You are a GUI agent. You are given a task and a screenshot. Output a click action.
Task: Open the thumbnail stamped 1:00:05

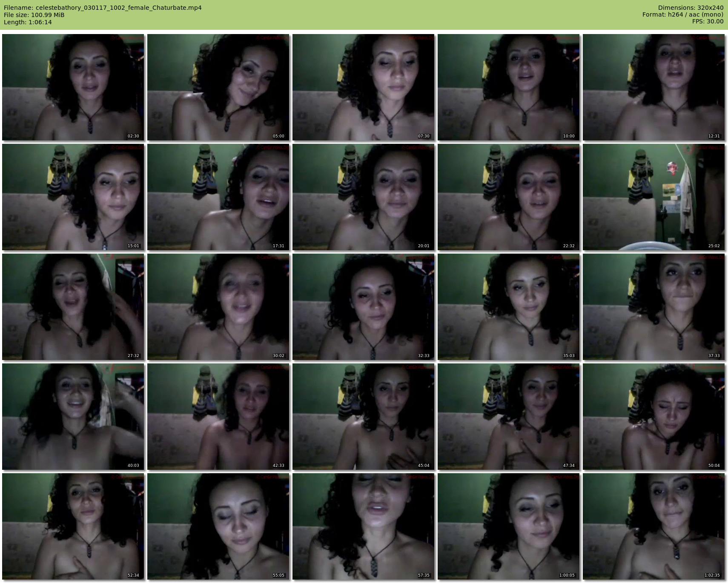[x=509, y=526]
